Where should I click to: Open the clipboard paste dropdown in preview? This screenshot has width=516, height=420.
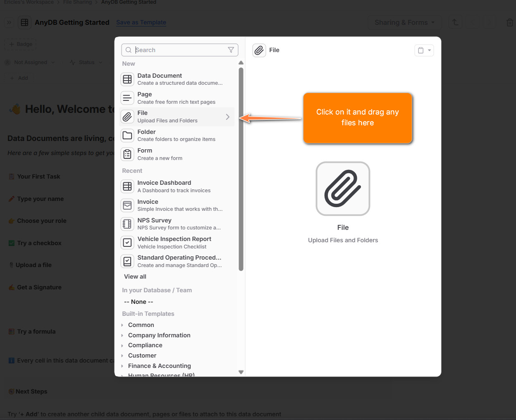coord(424,50)
